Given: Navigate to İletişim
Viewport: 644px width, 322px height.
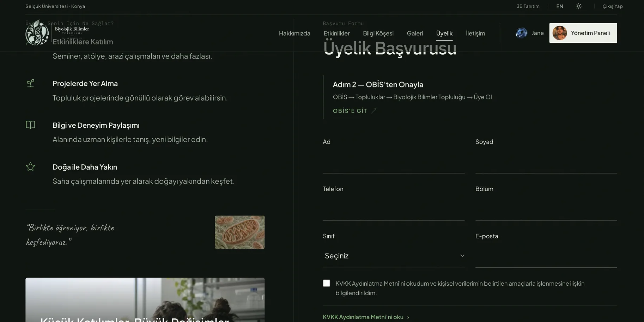Looking at the screenshot, I should [x=475, y=33].
